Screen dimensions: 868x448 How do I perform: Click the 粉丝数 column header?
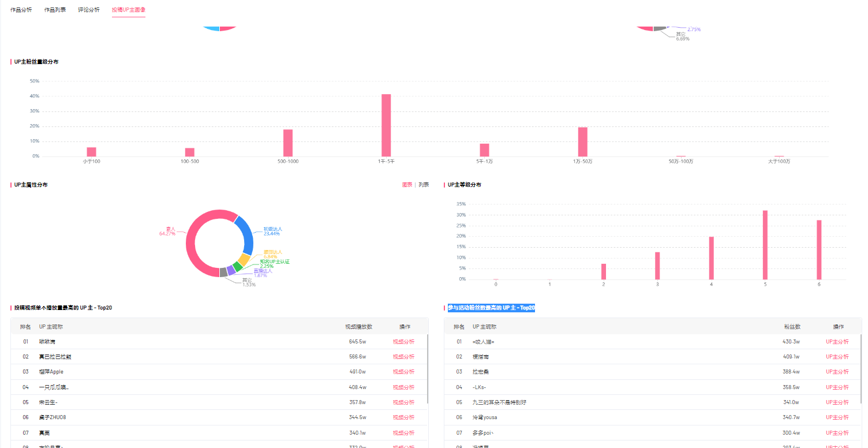tap(792, 327)
